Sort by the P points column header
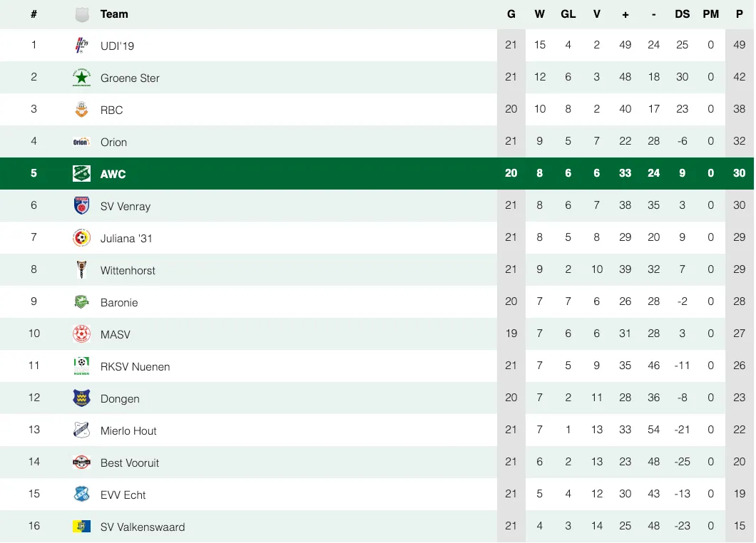Screen dimensions: 756x543 (x=739, y=14)
